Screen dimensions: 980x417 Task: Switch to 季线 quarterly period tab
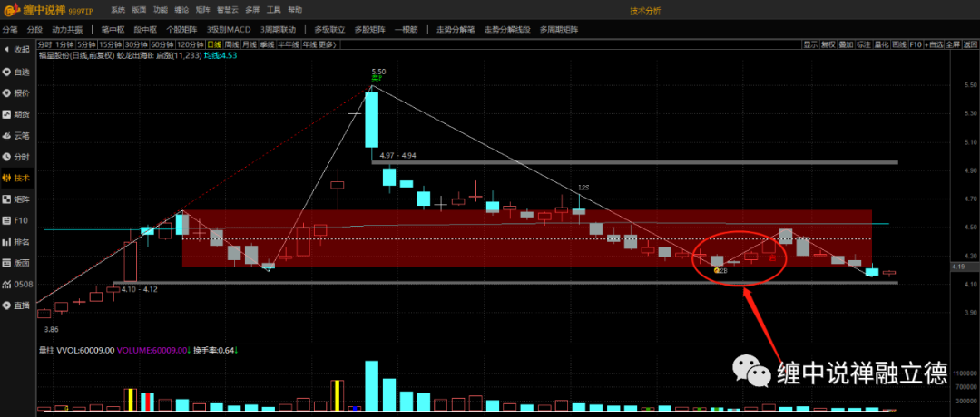pyautogui.click(x=268, y=44)
